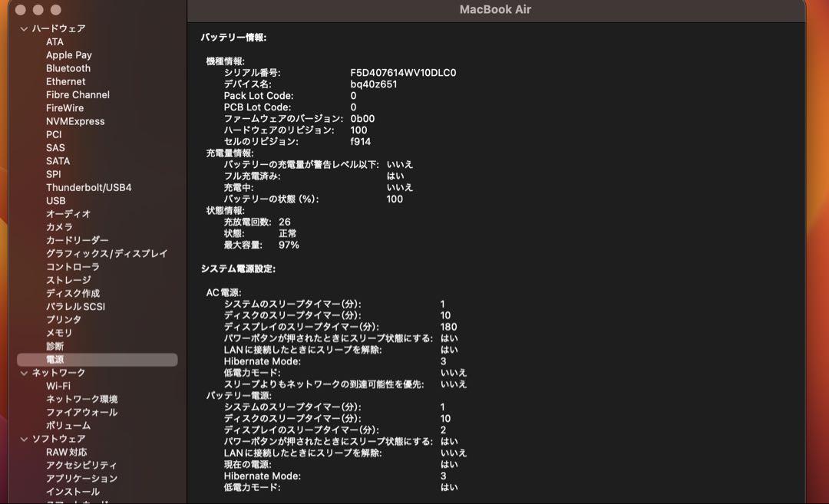Viewport: 829px width, 504px height.
Task: Click cell revision value f914
Action: pos(360,142)
